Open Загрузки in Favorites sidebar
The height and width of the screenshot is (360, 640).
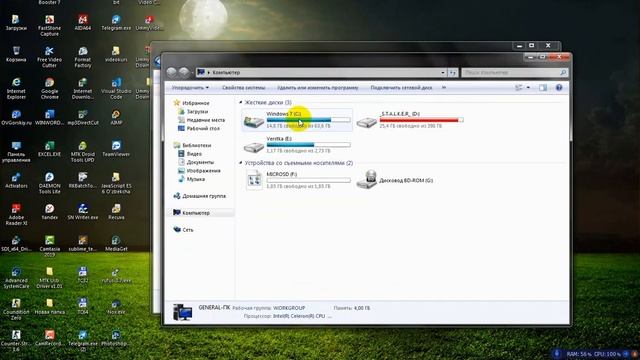pyautogui.click(x=197, y=111)
